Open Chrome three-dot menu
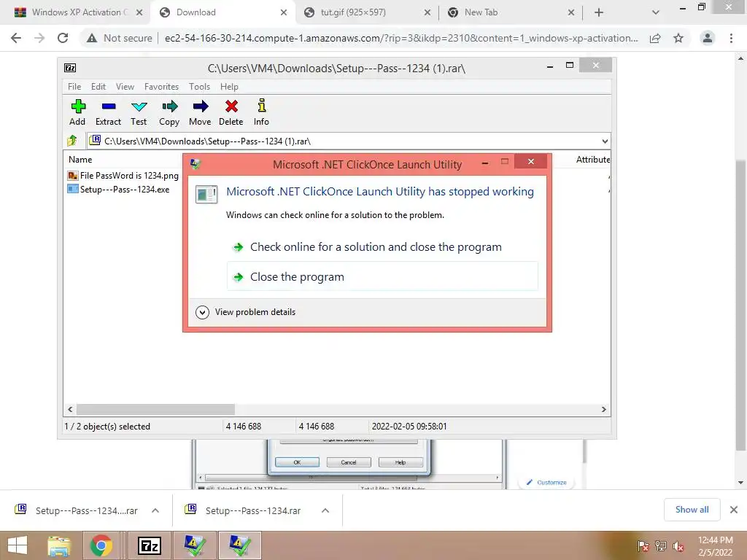747x560 pixels. 731,38
